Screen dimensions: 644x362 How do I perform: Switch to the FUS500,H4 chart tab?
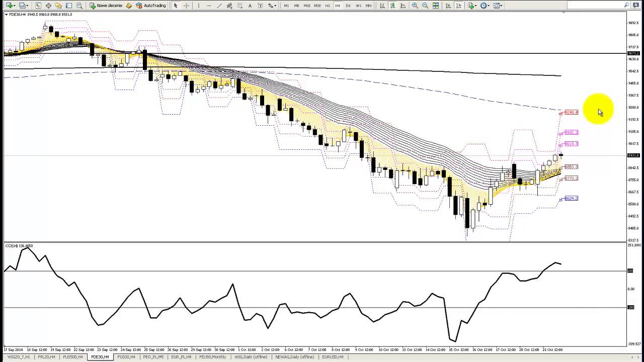point(73,357)
